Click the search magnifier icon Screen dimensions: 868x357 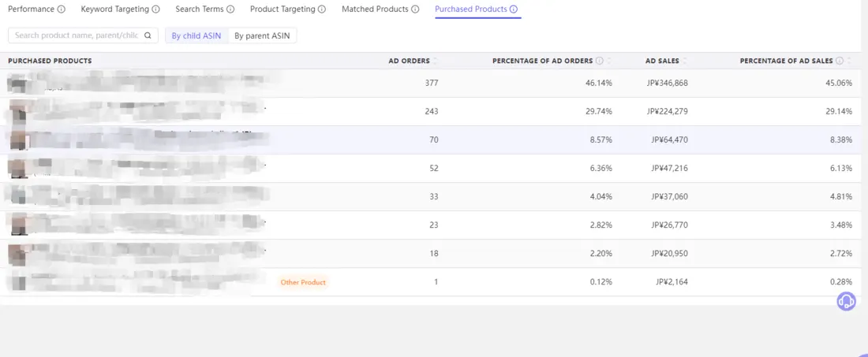pyautogui.click(x=148, y=35)
